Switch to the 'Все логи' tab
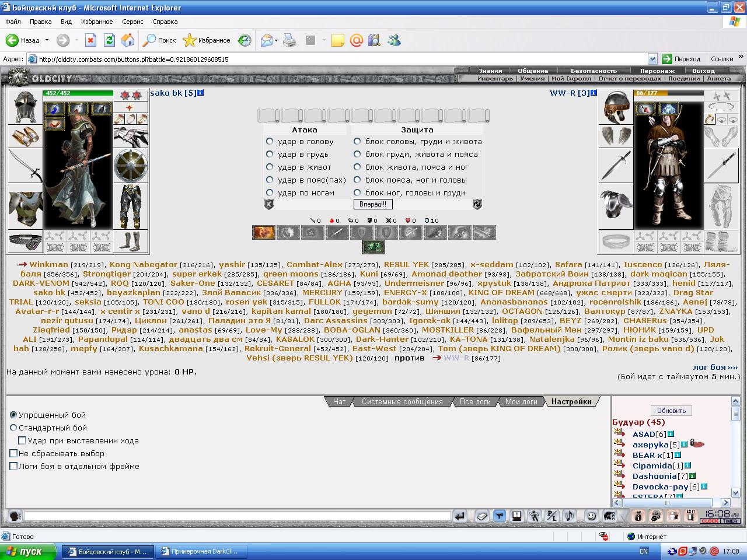This screenshot has width=747, height=560. coord(475,401)
